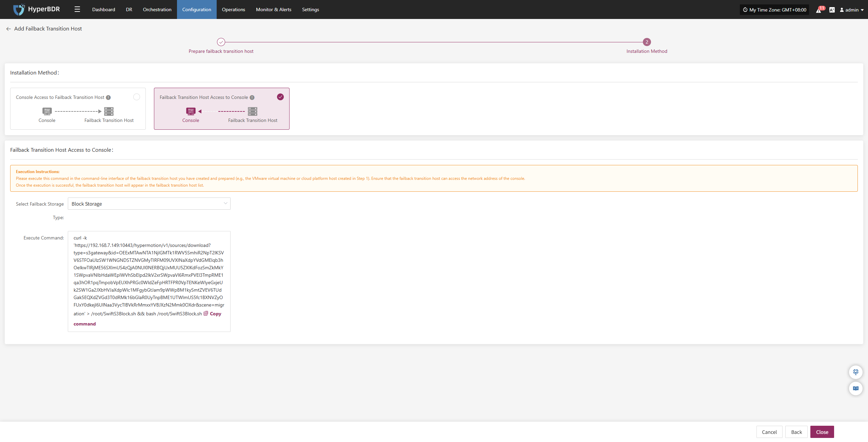
Task: Select Console Access to Failback Transition Host radio
Action: click(136, 97)
